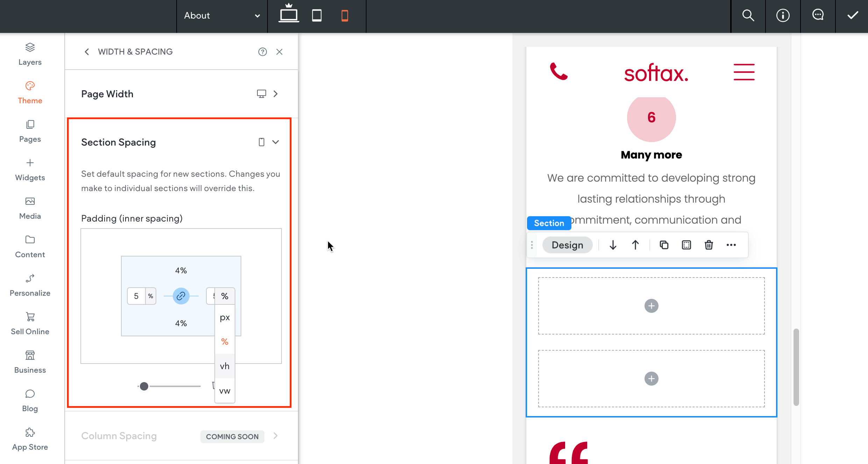This screenshot has width=868, height=464.
Task: Open the site search
Action: coord(748,16)
